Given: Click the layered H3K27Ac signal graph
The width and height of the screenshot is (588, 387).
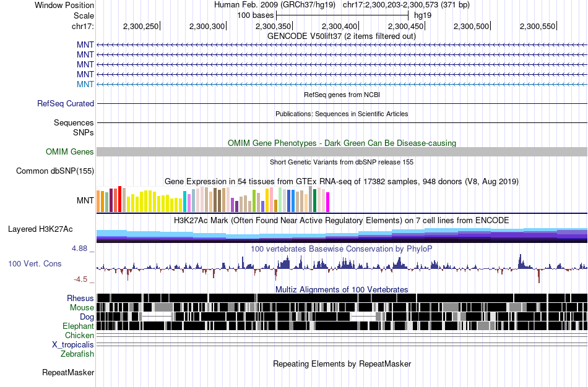Looking at the screenshot, I should (x=342, y=236).
